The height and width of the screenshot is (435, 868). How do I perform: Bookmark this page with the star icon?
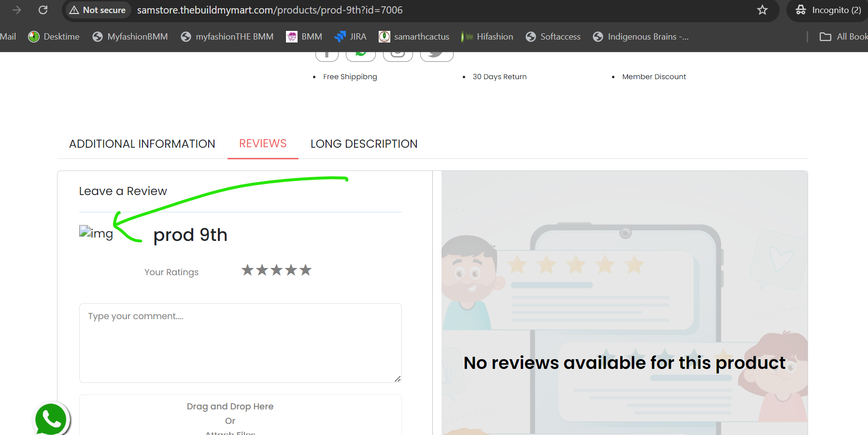(762, 10)
